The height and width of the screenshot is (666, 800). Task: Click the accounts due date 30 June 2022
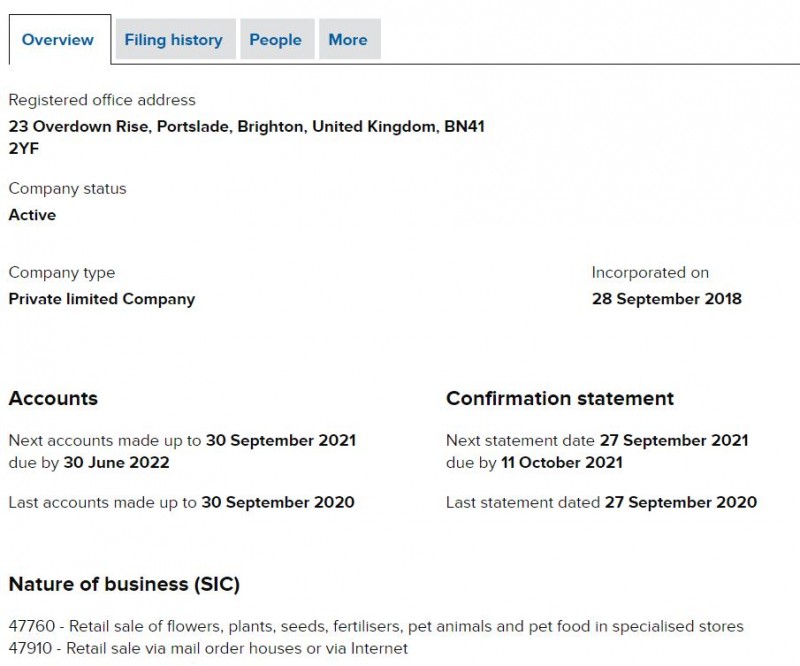point(116,462)
